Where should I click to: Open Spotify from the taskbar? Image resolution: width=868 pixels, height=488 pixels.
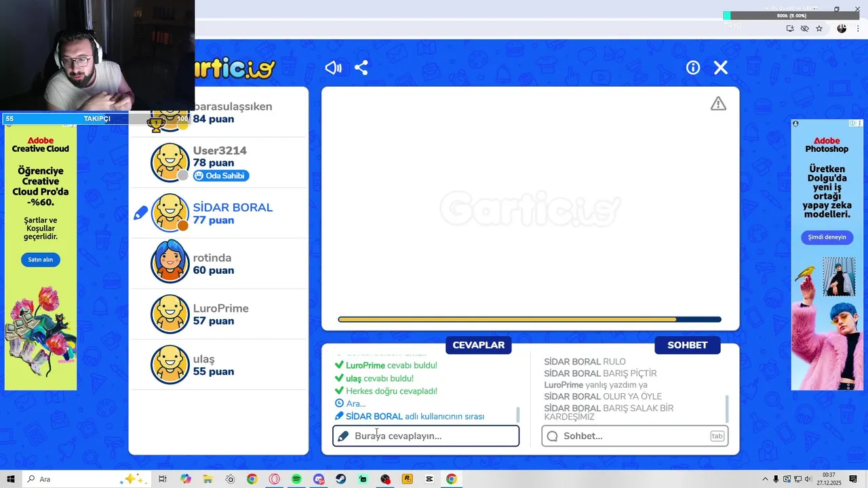tap(296, 479)
